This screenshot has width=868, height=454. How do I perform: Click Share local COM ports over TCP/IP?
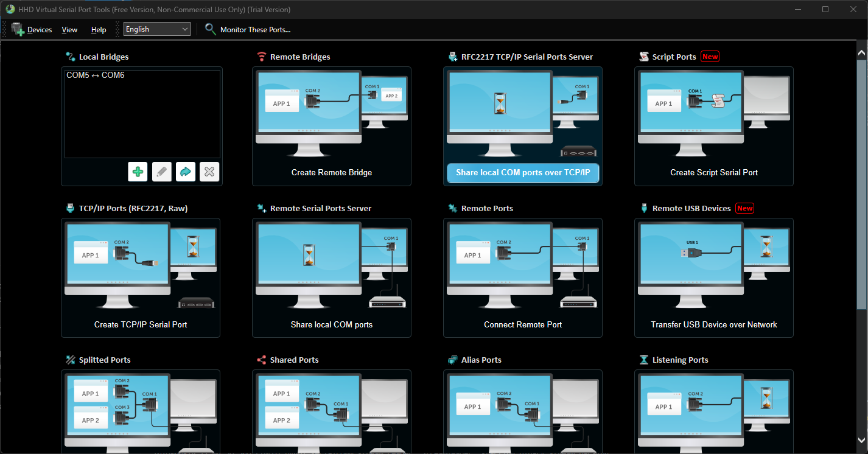click(x=523, y=173)
